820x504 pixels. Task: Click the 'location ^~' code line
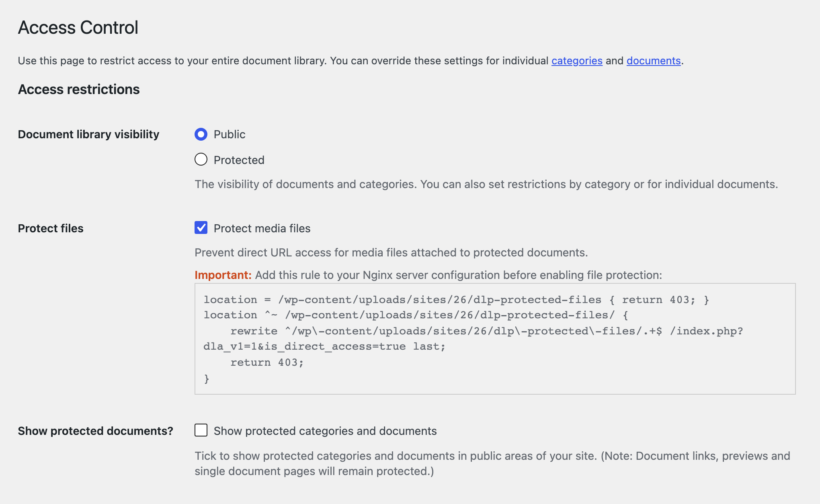[416, 315]
